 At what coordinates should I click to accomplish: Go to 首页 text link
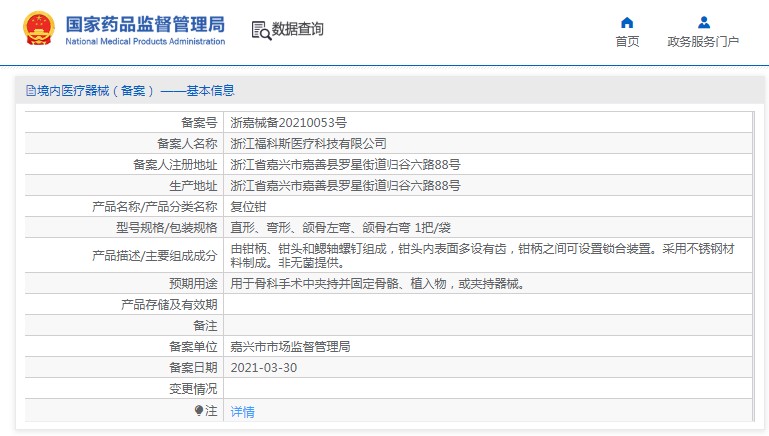pyautogui.click(x=627, y=42)
